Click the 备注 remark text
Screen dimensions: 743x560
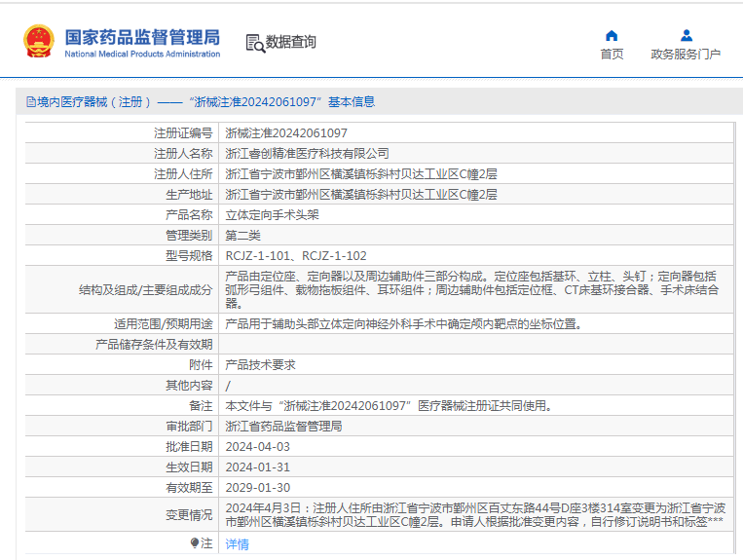[390, 406]
